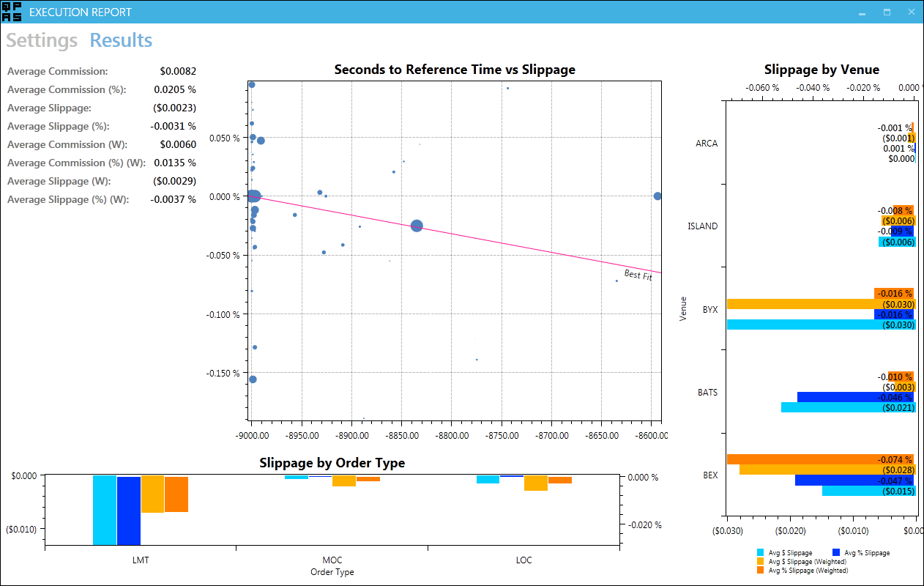Switch to the Settings tab
Viewport: 924px width, 586px height.
pos(42,40)
